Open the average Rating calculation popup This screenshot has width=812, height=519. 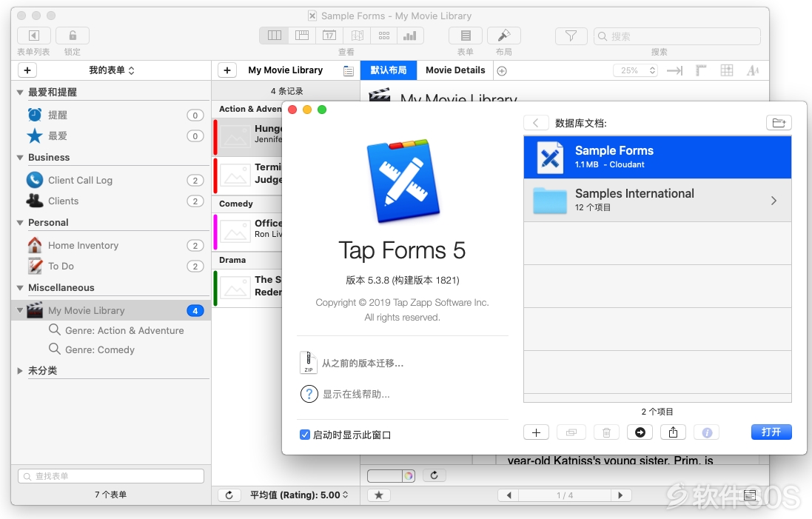point(299,495)
